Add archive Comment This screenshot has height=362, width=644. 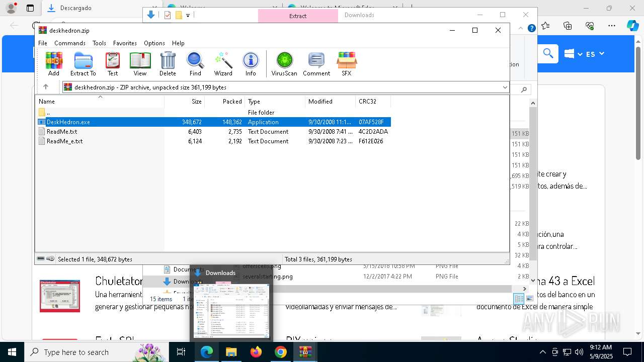[x=316, y=64]
